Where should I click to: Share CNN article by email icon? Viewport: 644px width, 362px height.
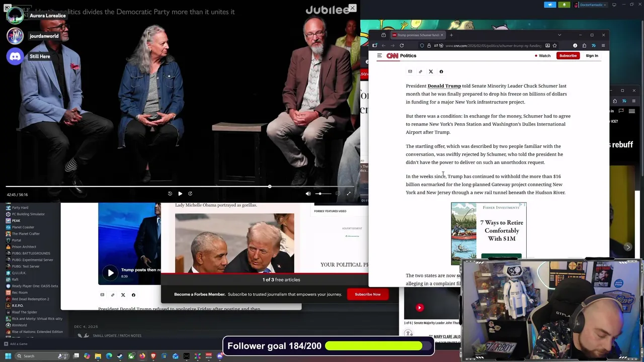click(410, 71)
